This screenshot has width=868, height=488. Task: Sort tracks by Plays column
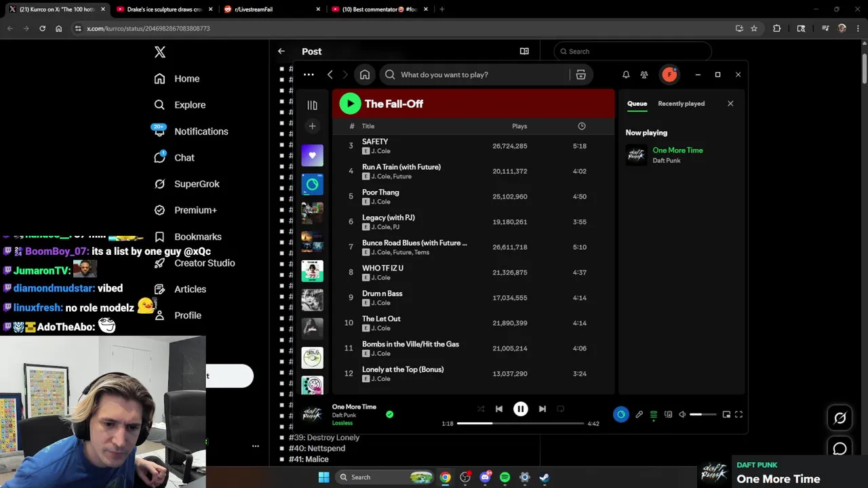(x=519, y=126)
